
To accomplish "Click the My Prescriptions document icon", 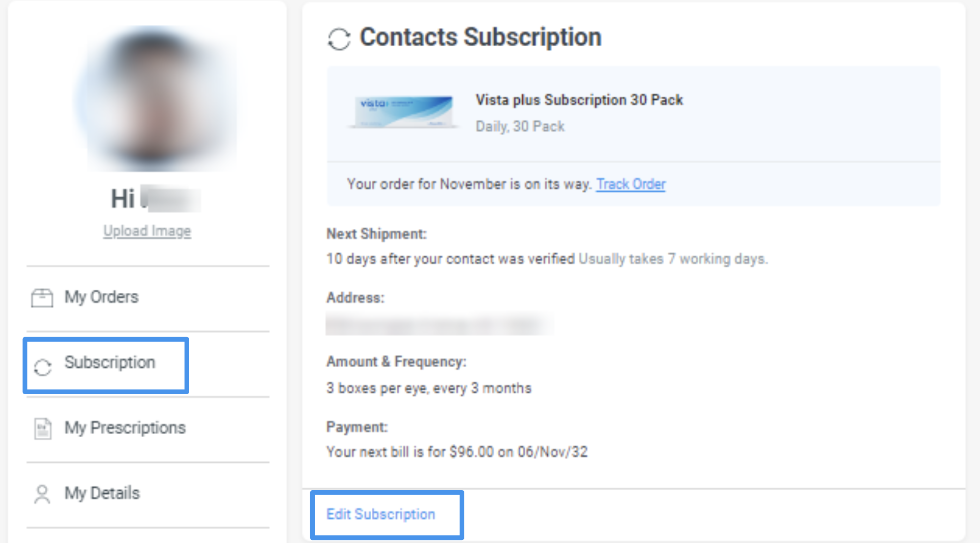I will (43, 429).
